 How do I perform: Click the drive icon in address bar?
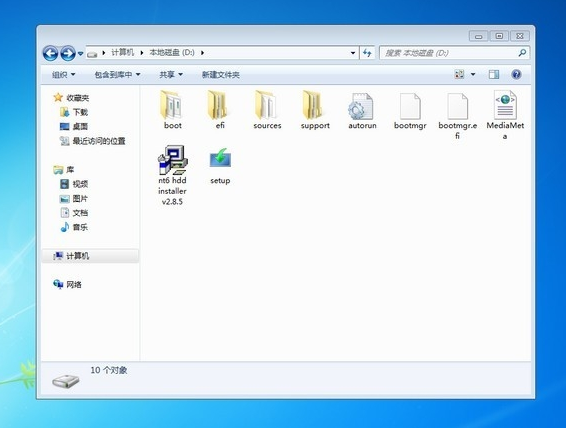click(x=92, y=54)
